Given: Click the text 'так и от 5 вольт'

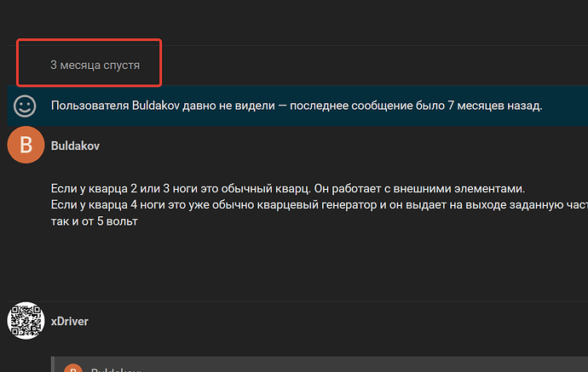Looking at the screenshot, I should point(95,221).
